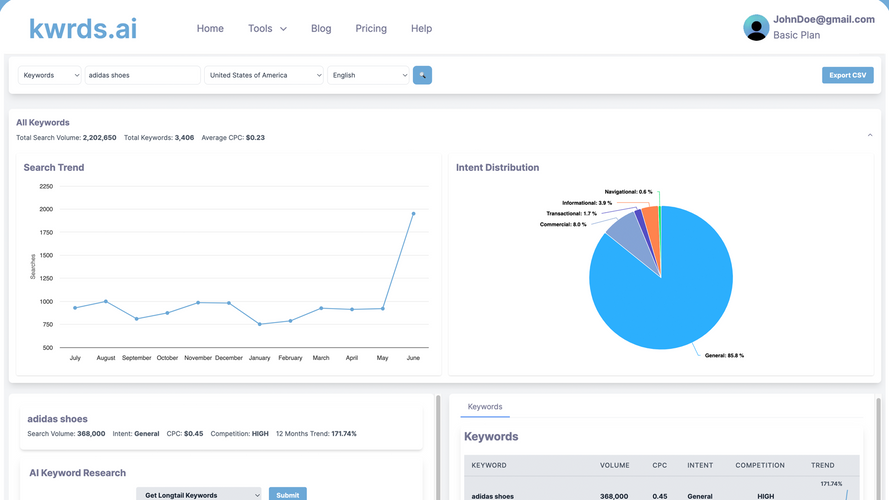
Task: Click the adidas shoes search input
Action: pyautogui.click(x=142, y=75)
